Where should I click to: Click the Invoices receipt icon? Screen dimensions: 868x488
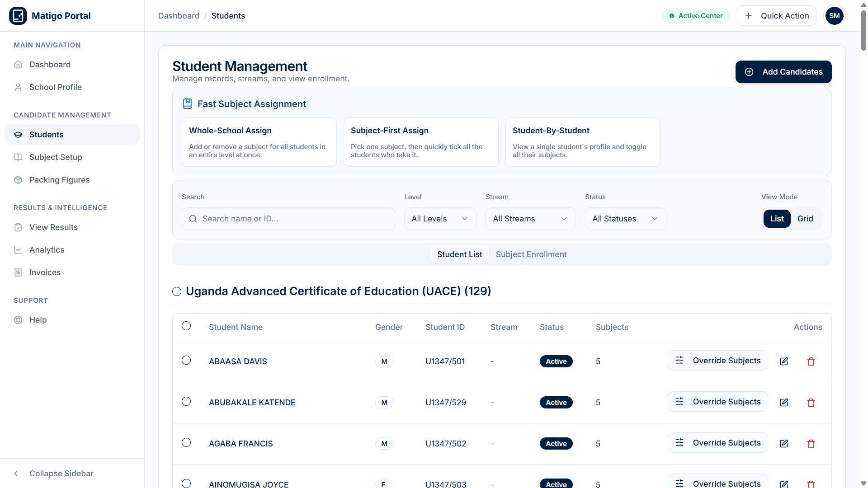[x=18, y=272]
